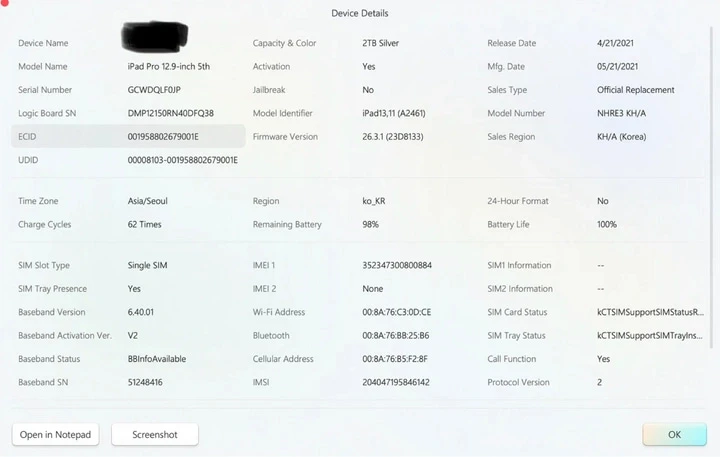Click the capacity value 2TB Silver

pyautogui.click(x=380, y=43)
